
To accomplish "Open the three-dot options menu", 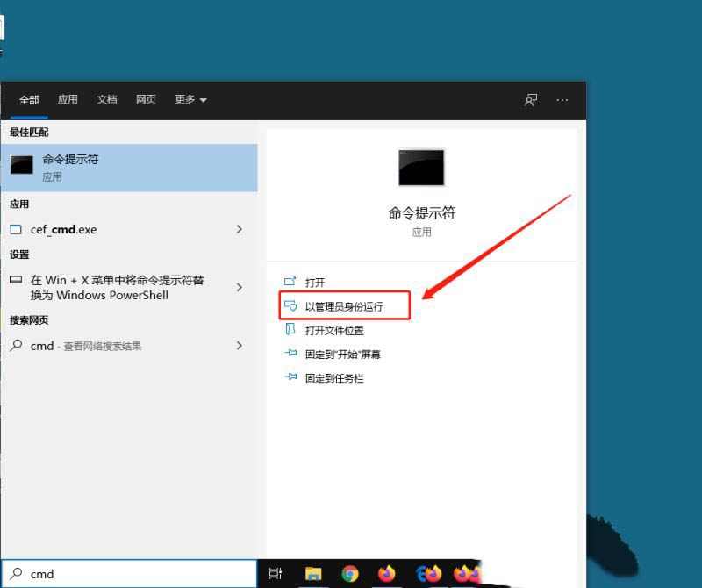I will pyautogui.click(x=562, y=100).
